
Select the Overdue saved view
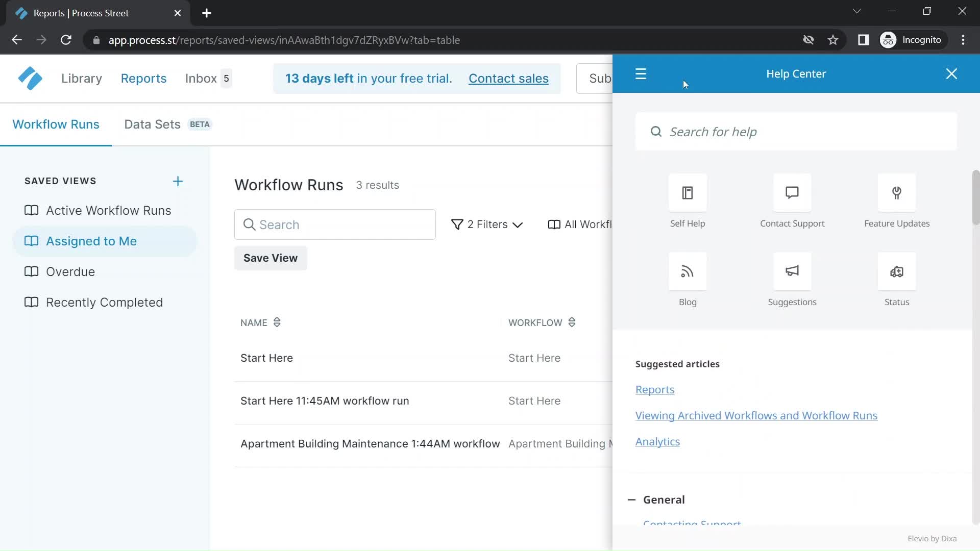pos(70,271)
